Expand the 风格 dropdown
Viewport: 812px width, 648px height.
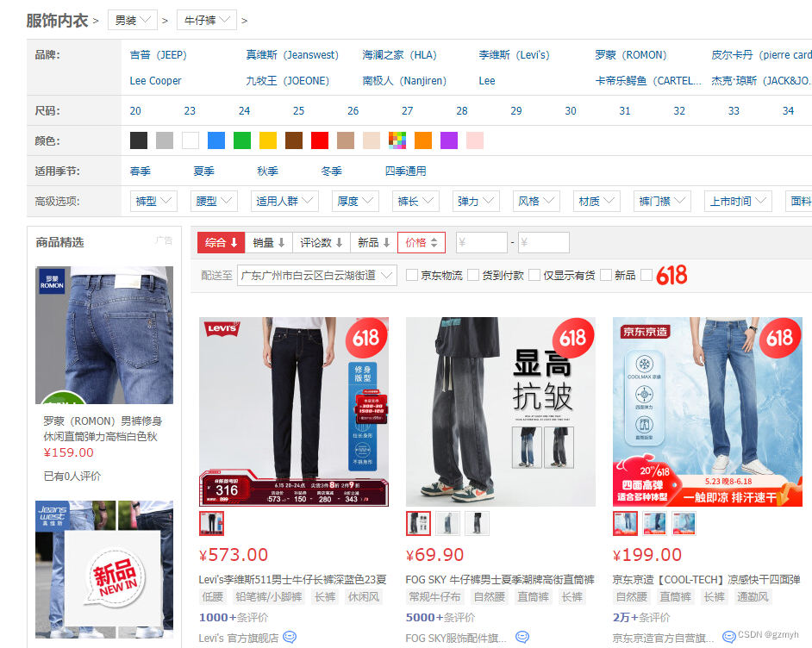(536, 202)
